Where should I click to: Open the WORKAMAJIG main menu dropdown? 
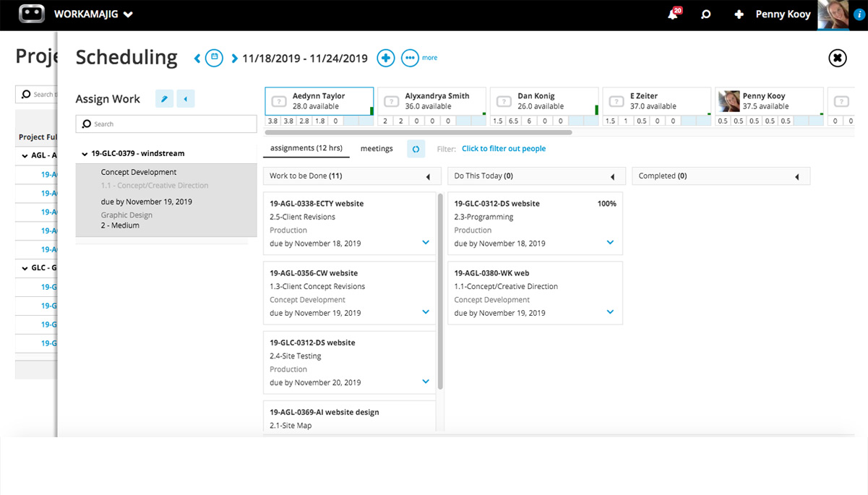click(x=128, y=14)
